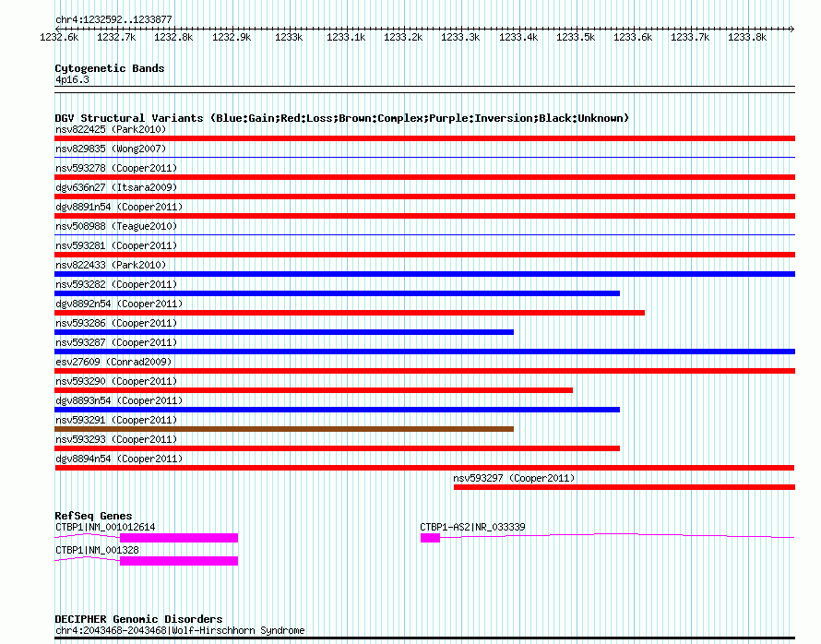Click the blue gain bar under nsv822433
This screenshot has height=644, width=821.
click(424, 274)
